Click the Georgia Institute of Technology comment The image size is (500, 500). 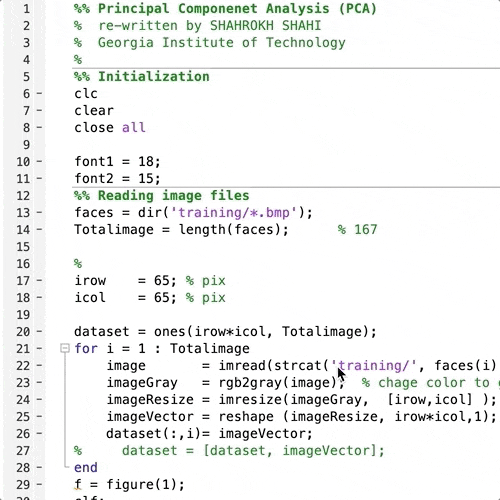(x=221, y=43)
